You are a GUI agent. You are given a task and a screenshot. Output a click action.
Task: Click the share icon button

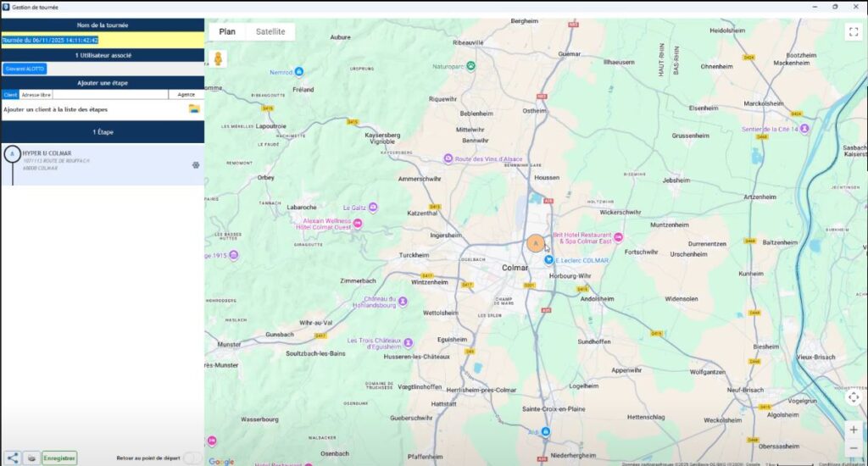pyautogui.click(x=12, y=458)
